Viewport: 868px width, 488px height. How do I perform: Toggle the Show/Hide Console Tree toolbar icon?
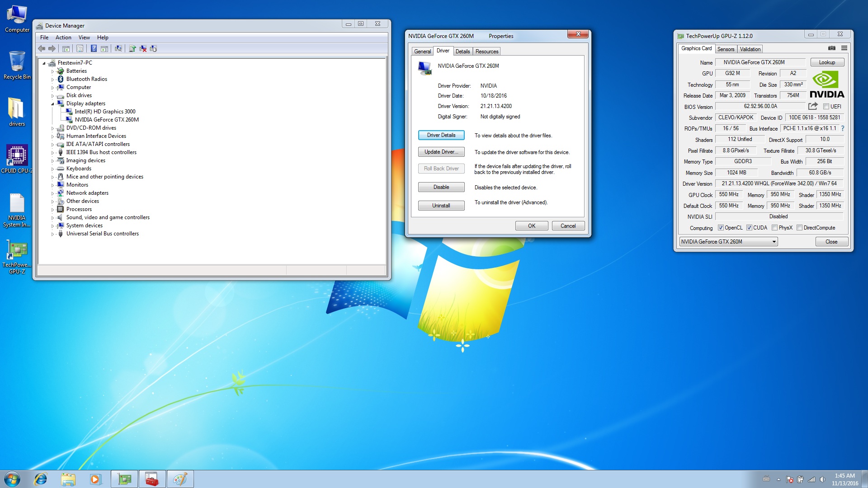pos(66,49)
